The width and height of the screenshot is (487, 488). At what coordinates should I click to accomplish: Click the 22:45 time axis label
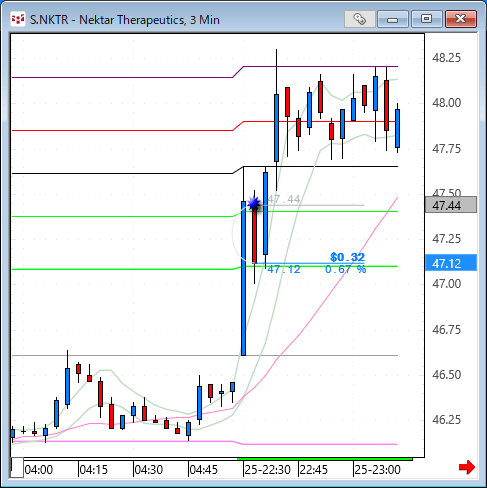click(x=314, y=470)
